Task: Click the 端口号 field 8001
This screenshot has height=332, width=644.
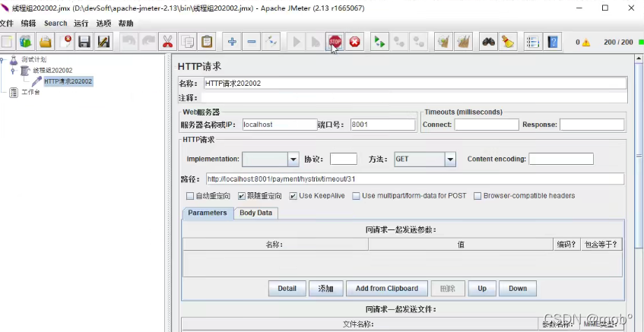Action: (383, 125)
